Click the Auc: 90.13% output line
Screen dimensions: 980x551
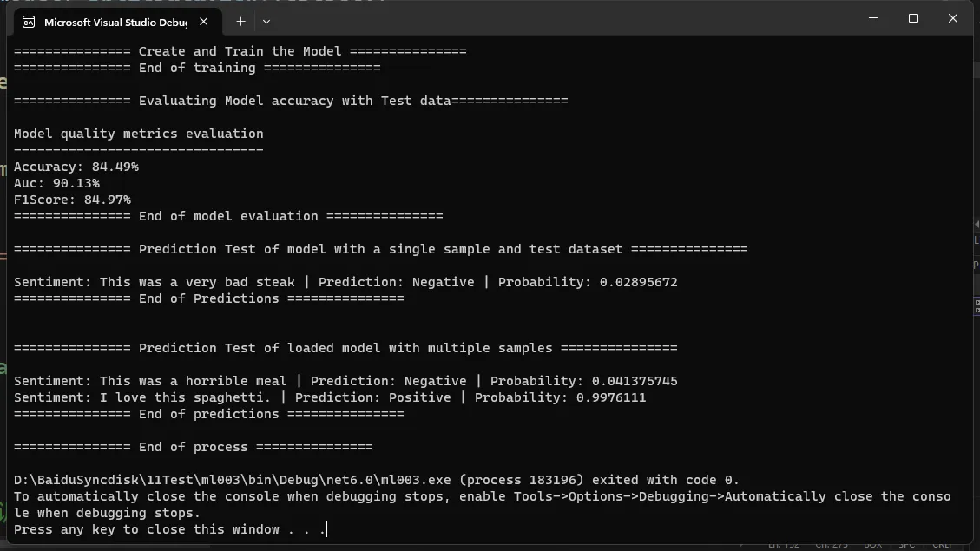click(x=57, y=183)
